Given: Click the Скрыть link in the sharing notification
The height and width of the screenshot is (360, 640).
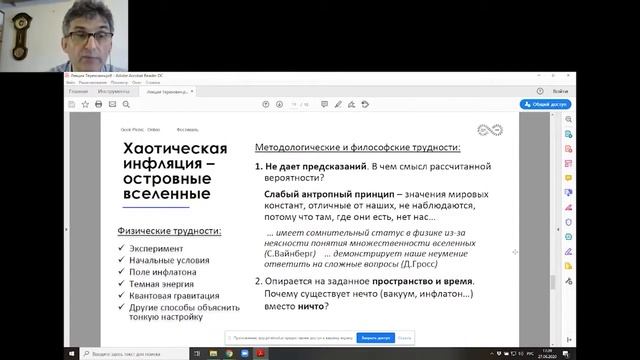Looking at the screenshot, I should (x=404, y=338).
